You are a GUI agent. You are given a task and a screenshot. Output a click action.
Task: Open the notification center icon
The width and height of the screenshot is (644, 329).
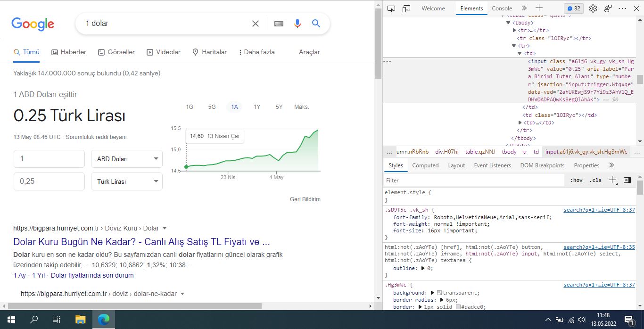(x=629, y=320)
